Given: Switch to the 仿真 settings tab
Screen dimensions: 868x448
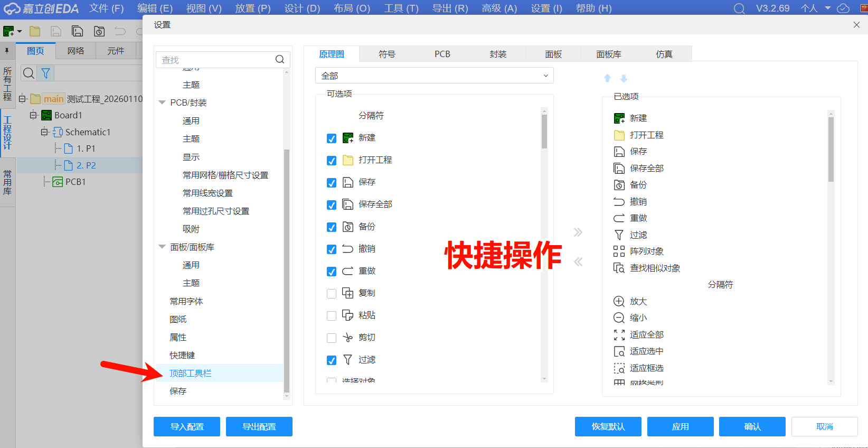Looking at the screenshot, I should [664, 54].
